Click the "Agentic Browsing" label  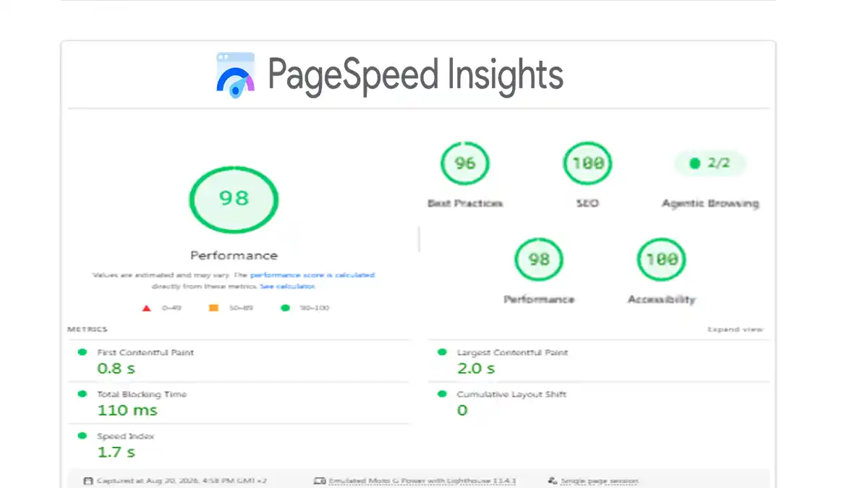(710, 204)
